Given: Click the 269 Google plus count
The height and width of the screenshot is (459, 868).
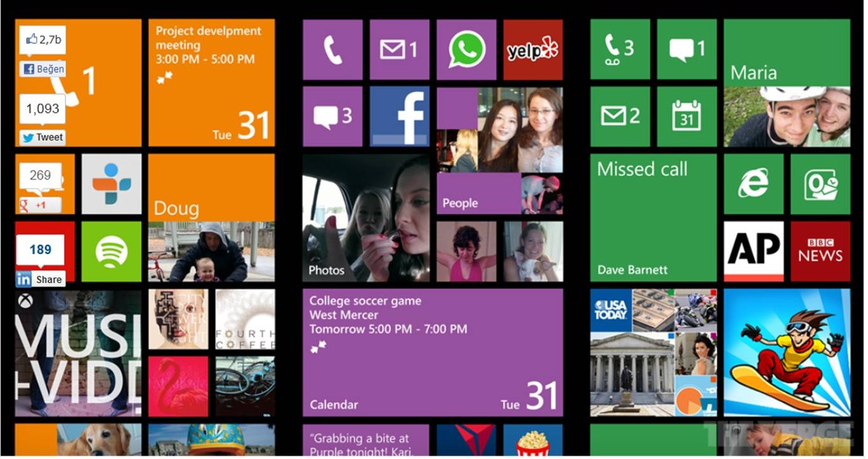Looking at the screenshot, I should pyautogui.click(x=40, y=176).
